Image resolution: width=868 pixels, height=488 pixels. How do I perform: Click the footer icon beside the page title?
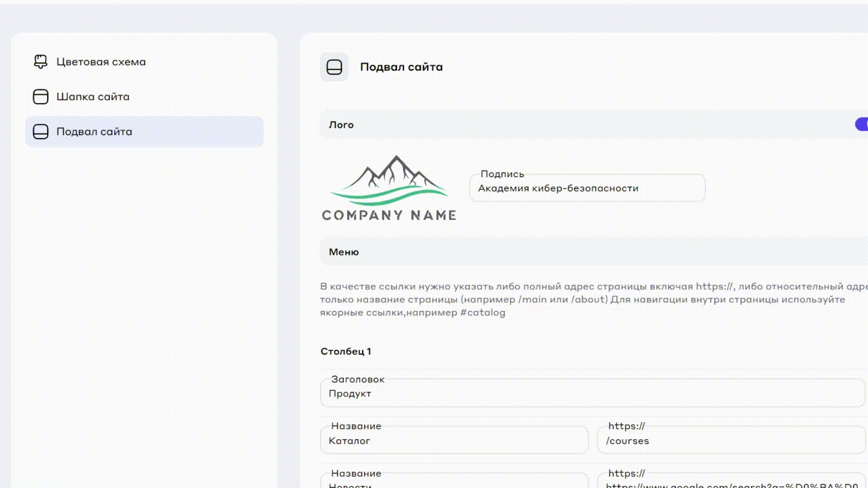click(334, 67)
